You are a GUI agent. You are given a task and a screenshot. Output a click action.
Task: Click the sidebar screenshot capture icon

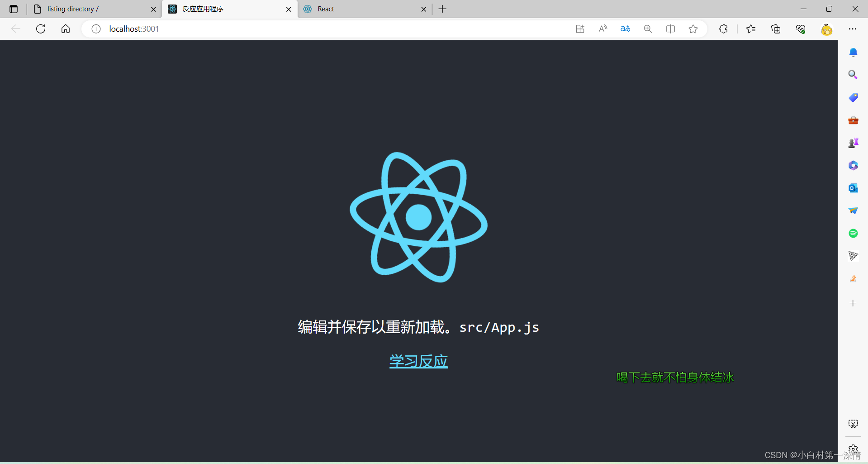[853, 424]
